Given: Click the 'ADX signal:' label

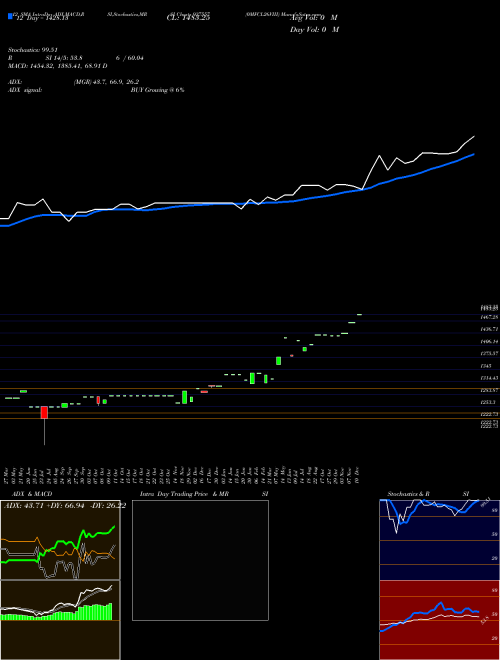Looking at the screenshot, I should pos(25,90).
